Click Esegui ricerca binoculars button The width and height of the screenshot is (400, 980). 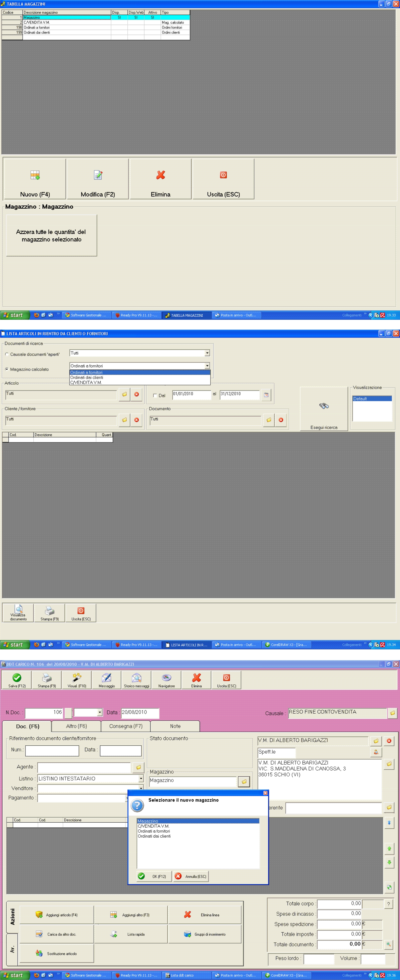pyautogui.click(x=324, y=409)
